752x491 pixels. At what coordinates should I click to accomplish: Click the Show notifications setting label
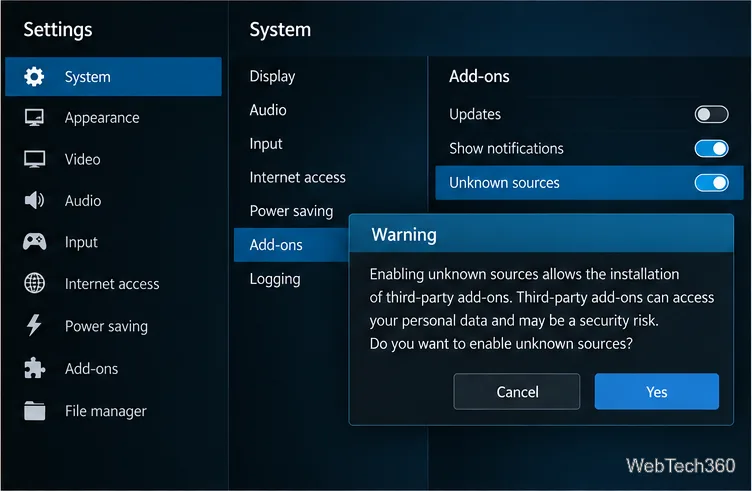[x=506, y=149]
